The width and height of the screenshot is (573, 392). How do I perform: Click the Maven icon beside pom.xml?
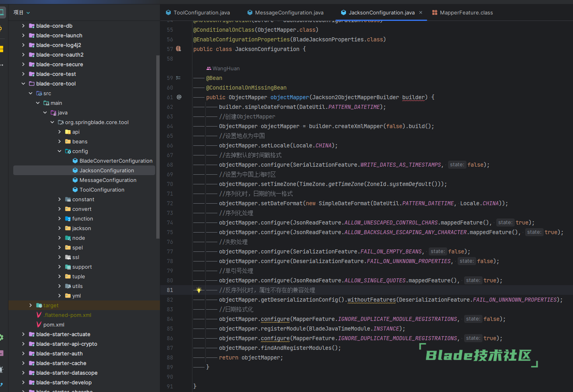(39, 325)
